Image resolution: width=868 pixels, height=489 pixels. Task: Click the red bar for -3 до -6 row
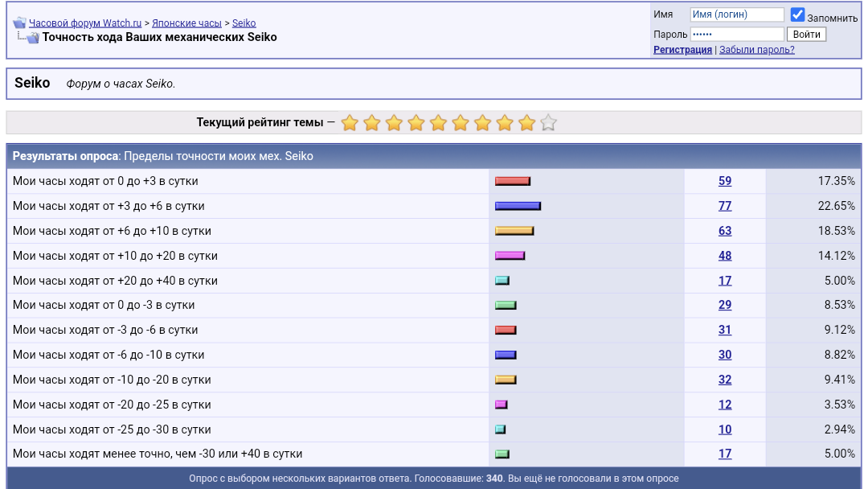506,330
